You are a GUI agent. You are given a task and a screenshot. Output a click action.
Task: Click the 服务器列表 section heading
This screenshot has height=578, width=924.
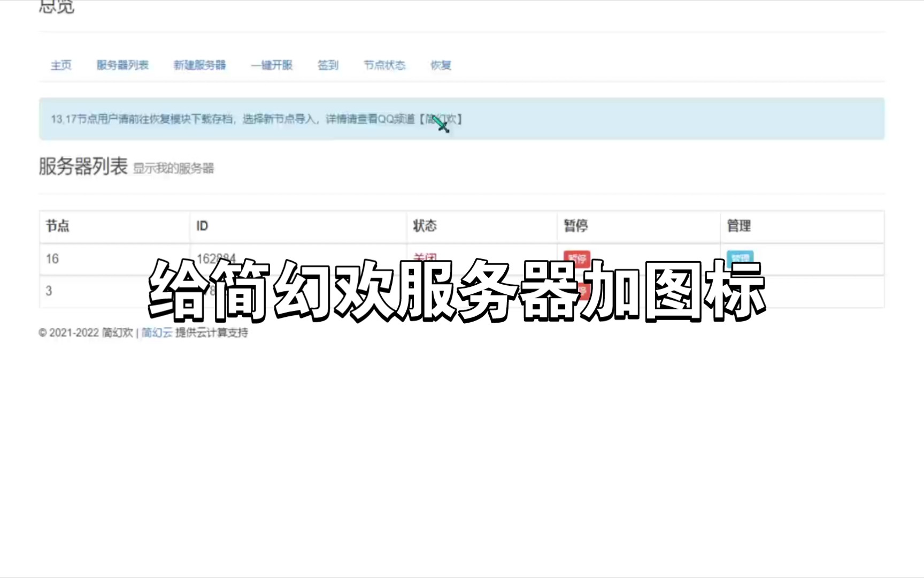[83, 166]
